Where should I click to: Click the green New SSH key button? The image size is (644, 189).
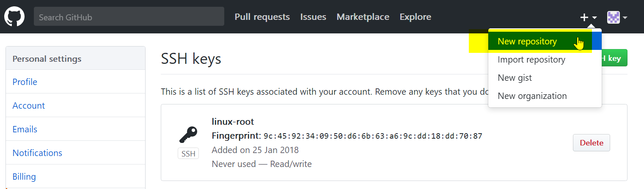(x=614, y=58)
